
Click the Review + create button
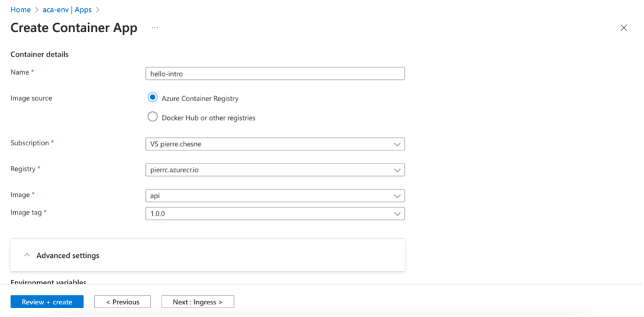[x=47, y=302]
